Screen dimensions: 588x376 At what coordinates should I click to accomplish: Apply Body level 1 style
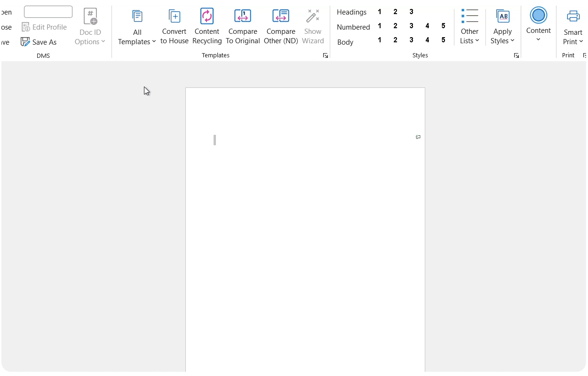pyautogui.click(x=380, y=40)
